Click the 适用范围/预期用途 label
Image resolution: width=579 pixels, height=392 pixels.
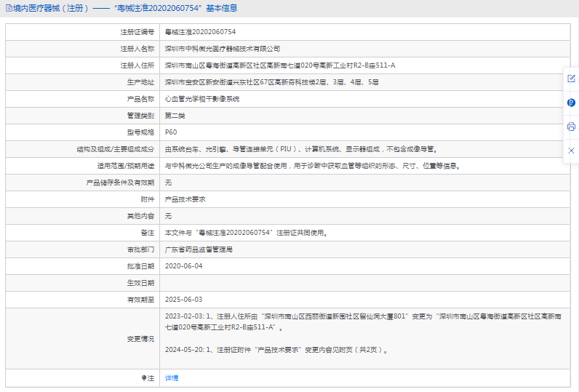point(126,166)
